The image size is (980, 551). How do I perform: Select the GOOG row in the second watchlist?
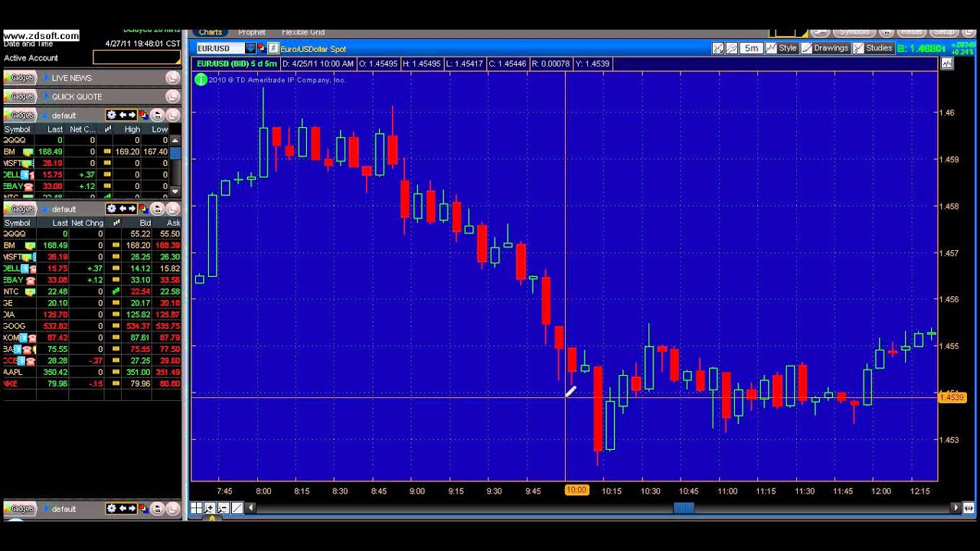[x=92, y=326]
